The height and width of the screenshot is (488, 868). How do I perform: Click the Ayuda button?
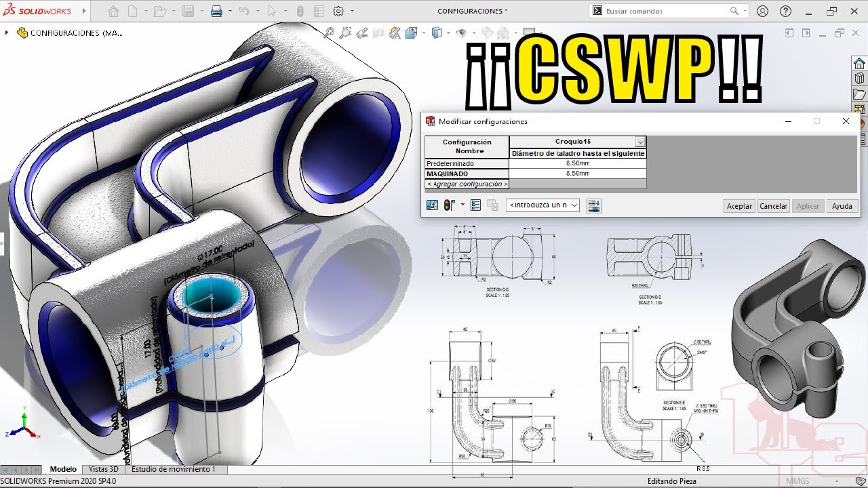pyautogui.click(x=842, y=206)
